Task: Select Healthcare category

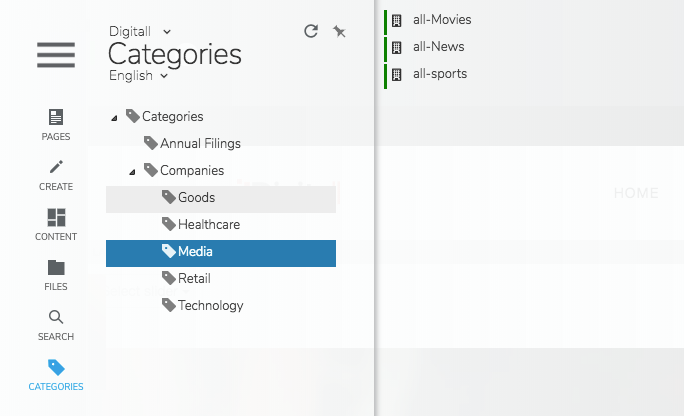Action: (x=209, y=225)
